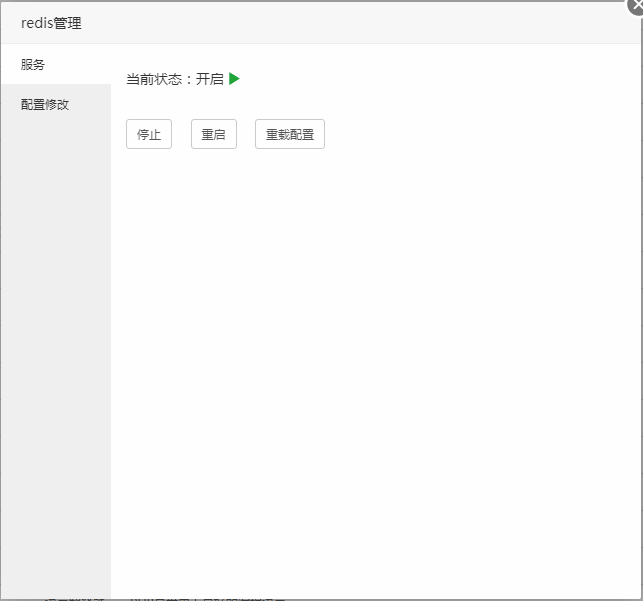Click the 重载配置 button
The image size is (643, 601).
coord(290,134)
